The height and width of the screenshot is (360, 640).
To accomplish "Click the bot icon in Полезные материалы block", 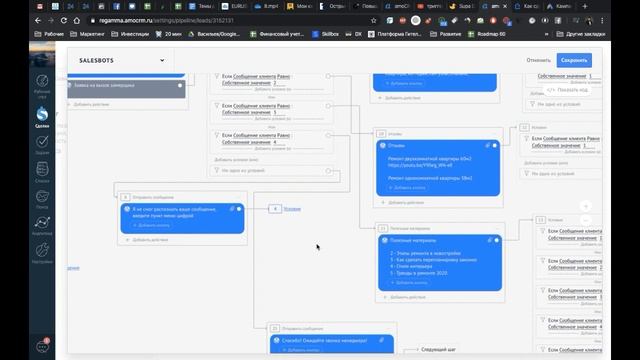I will coord(385,240).
